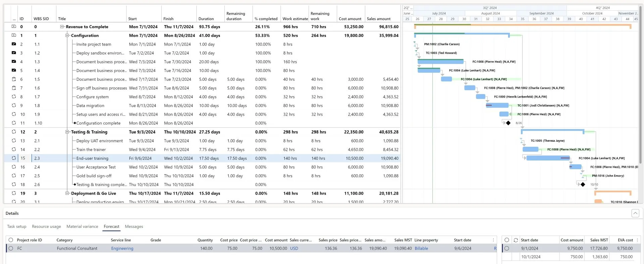Click the in-progress circle icon for row 9
This screenshot has width=644, height=264.
point(14,105)
